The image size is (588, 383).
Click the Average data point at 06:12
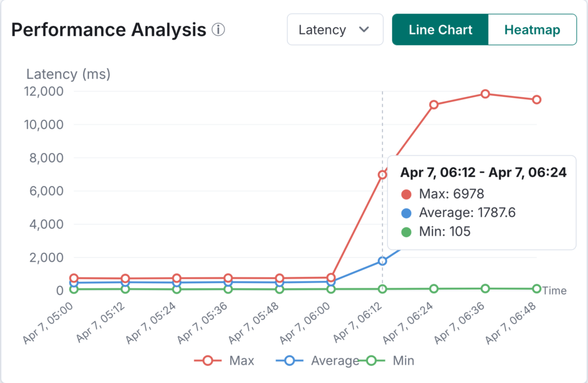382,261
